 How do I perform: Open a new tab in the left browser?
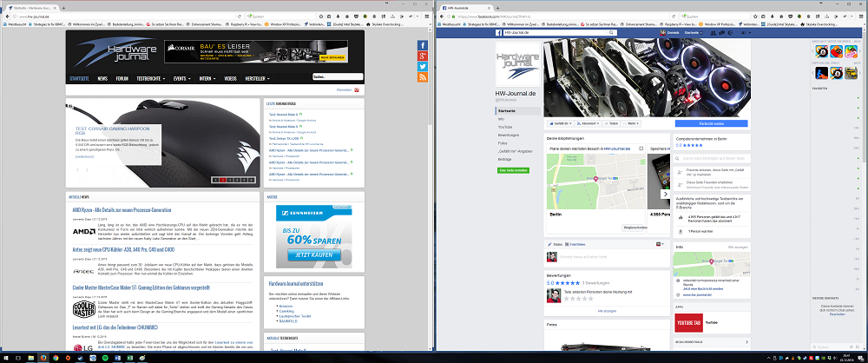coord(63,9)
